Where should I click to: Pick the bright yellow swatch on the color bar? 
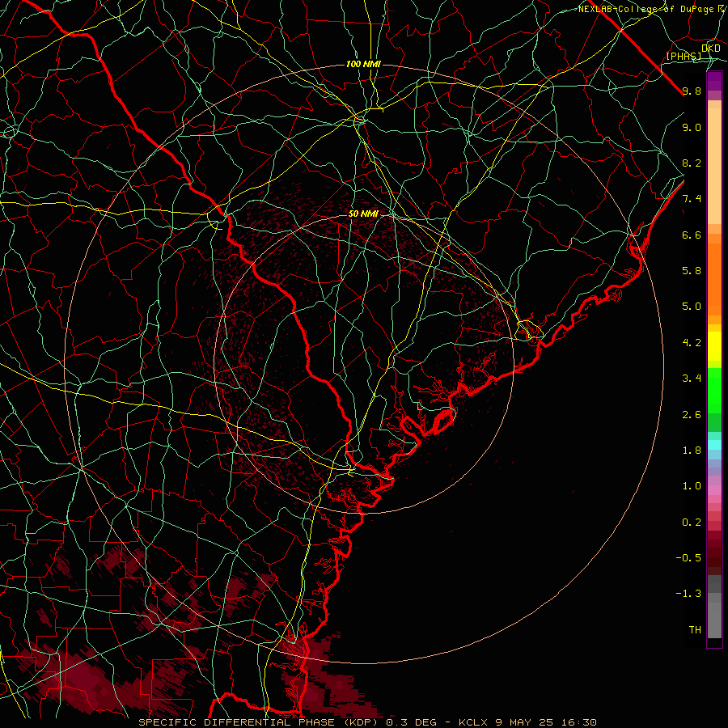[714, 346]
